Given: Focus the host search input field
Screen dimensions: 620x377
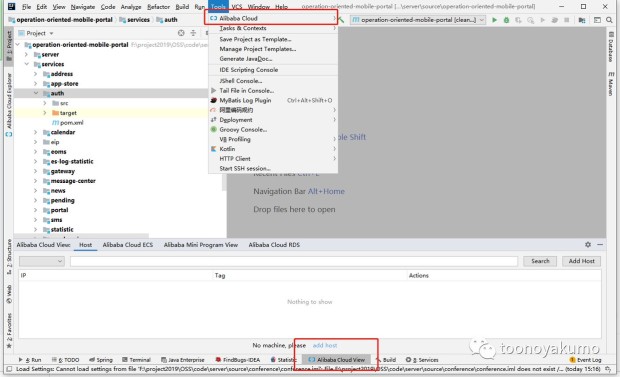Looking at the screenshot, I should 294,261.
